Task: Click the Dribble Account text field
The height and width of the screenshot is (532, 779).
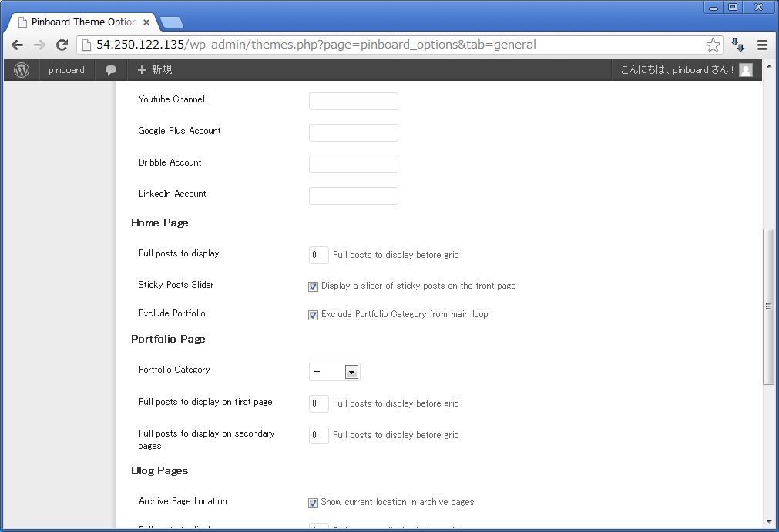Action: click(x=353, y=164)
